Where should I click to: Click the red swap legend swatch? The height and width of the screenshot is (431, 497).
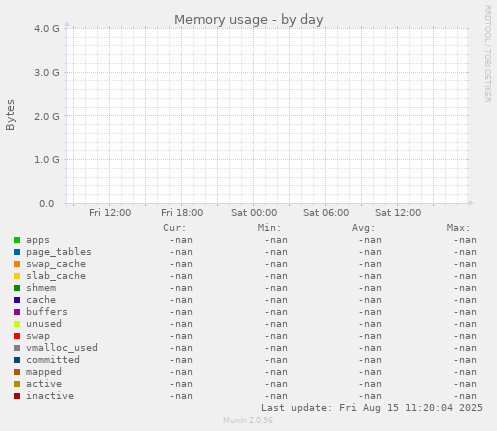[17, 336]
